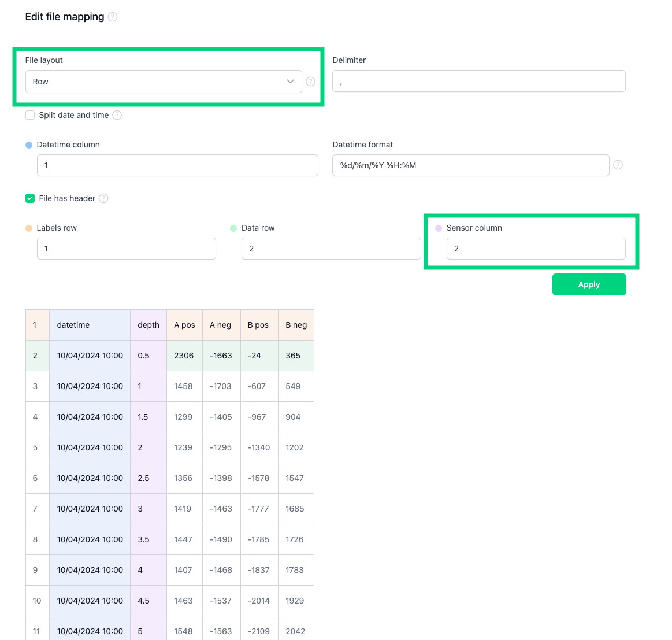Select the Labels row input field
Screen dimensions: 672x640
[126, 249]
